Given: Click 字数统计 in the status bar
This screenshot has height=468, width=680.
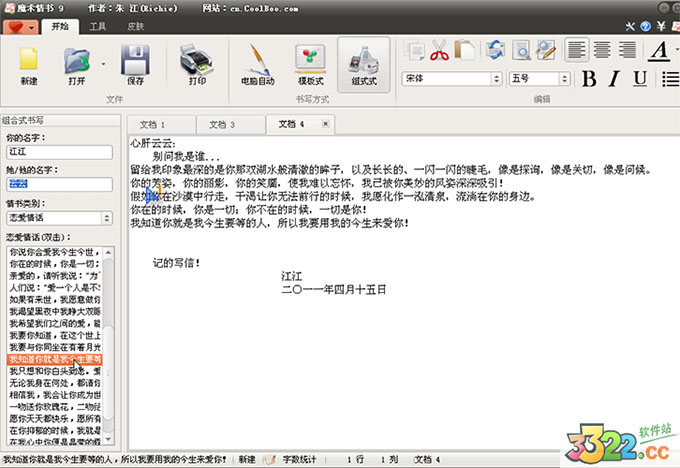Looking at the screenshot, I should [x=299, y=459].
